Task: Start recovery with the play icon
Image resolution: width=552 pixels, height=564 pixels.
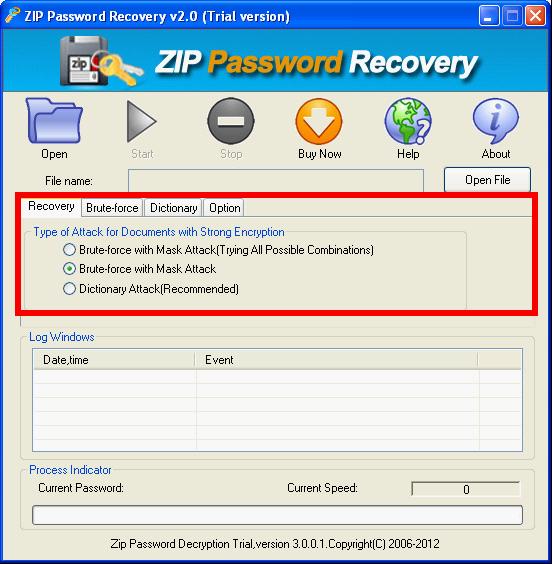Action: pyautogui.click(x=142, y=121)
